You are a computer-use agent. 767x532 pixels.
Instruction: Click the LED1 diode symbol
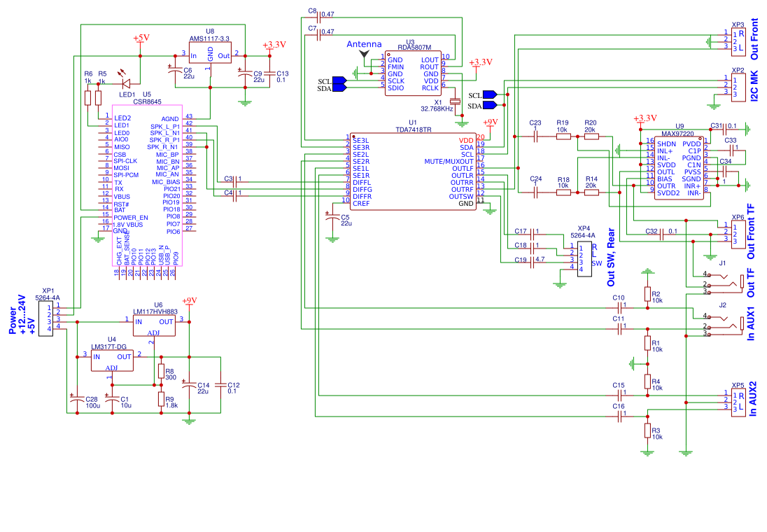coord(125,84)
